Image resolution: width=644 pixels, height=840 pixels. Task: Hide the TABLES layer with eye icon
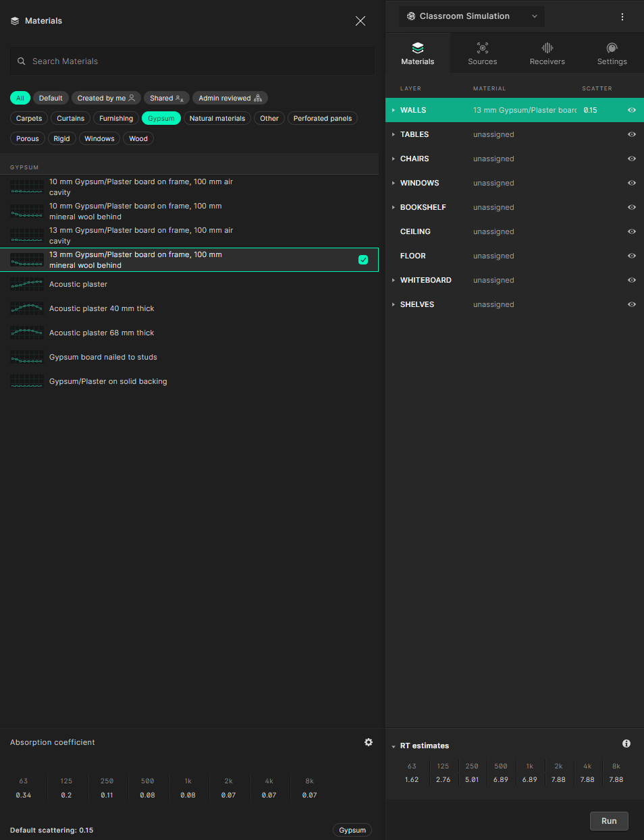click(x=632, y=134)
